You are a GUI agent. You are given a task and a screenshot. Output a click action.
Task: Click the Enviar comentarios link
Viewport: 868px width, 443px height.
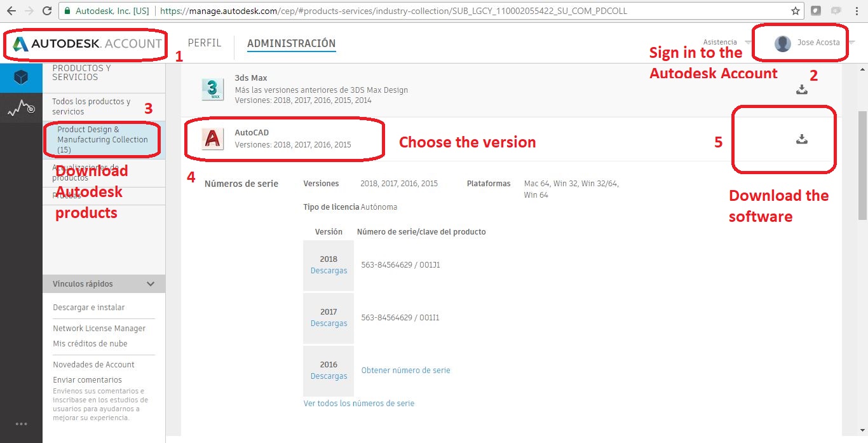point(87,380)
